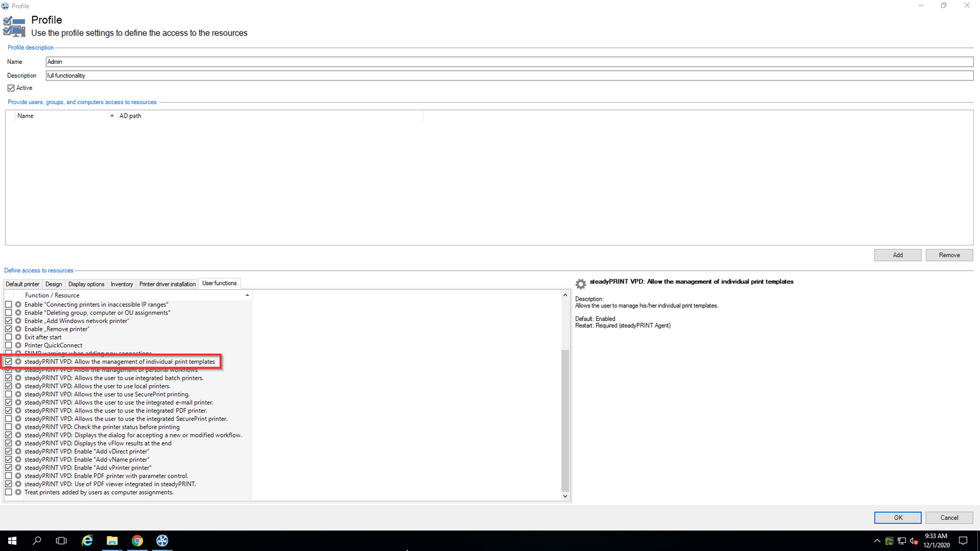The height and width of the screenshot is (551, 980).
Task: Click the large gear icon in the description panel
Action: click(x=581, y=284)
